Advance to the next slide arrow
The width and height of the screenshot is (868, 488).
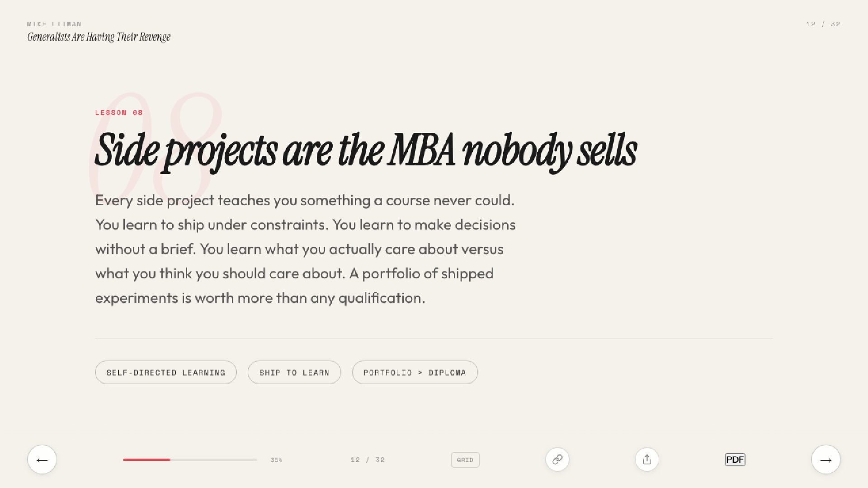point(826,460)
